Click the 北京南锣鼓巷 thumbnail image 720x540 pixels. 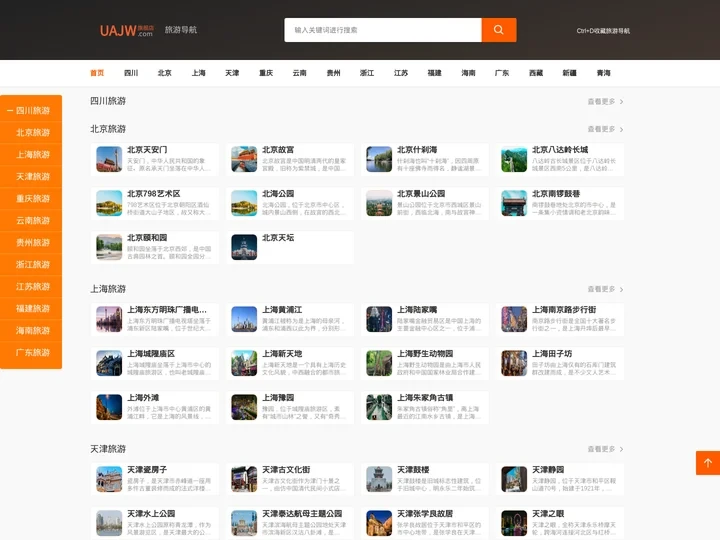click(514, 203)
